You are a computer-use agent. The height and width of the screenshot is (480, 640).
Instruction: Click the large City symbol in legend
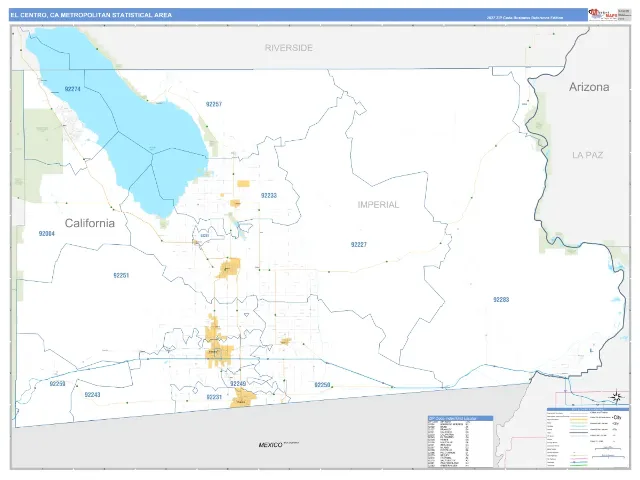(616, 418)
